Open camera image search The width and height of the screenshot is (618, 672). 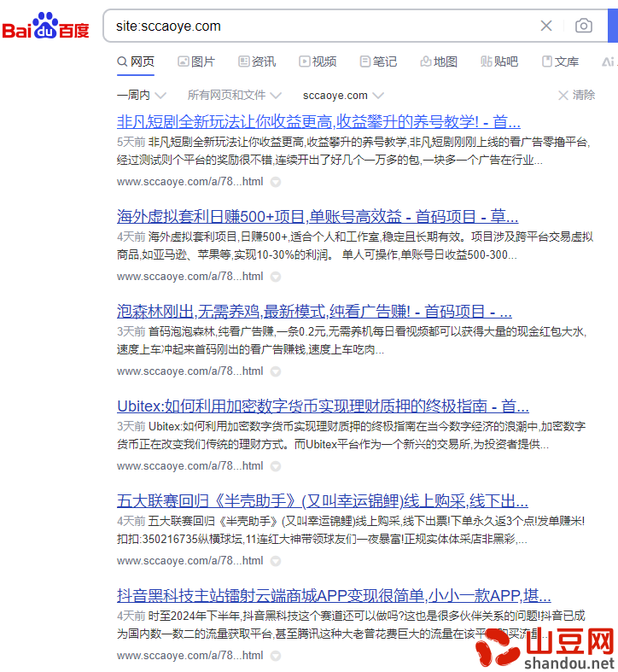click(584, 26)
